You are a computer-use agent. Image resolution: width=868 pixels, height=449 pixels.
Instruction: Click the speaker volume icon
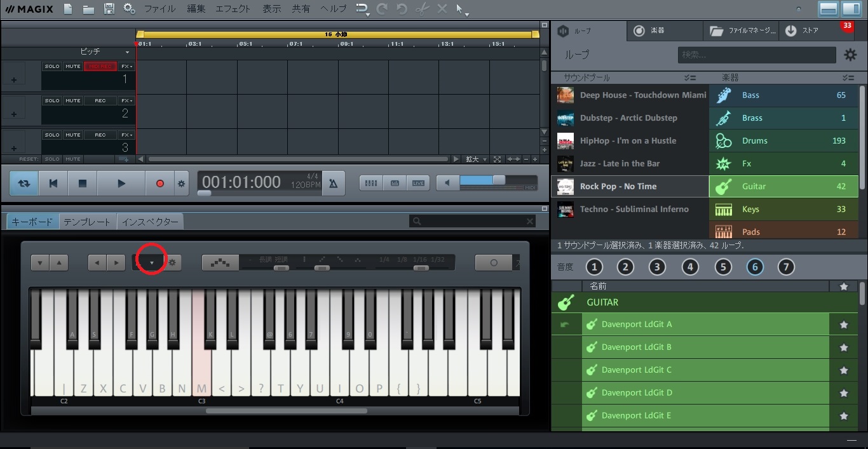tap(447, 183)
